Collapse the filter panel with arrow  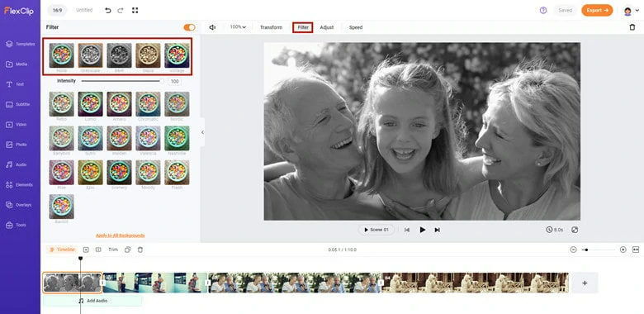coord(202,132)
